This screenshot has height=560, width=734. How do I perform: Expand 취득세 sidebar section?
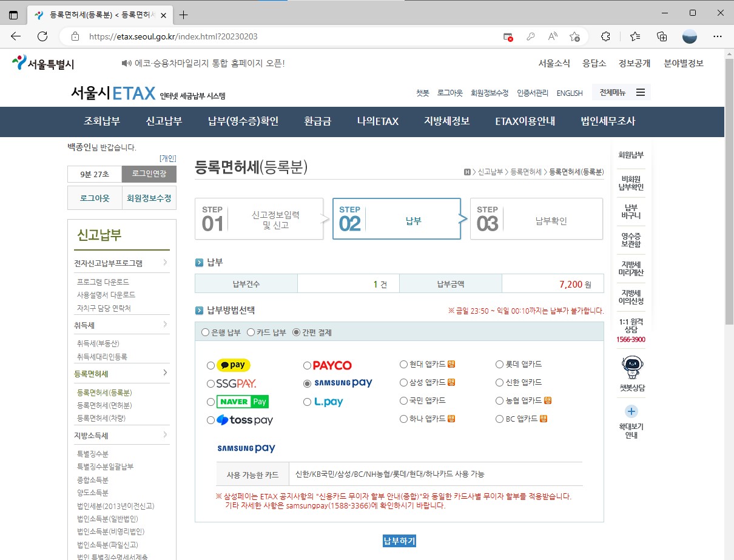121,325
